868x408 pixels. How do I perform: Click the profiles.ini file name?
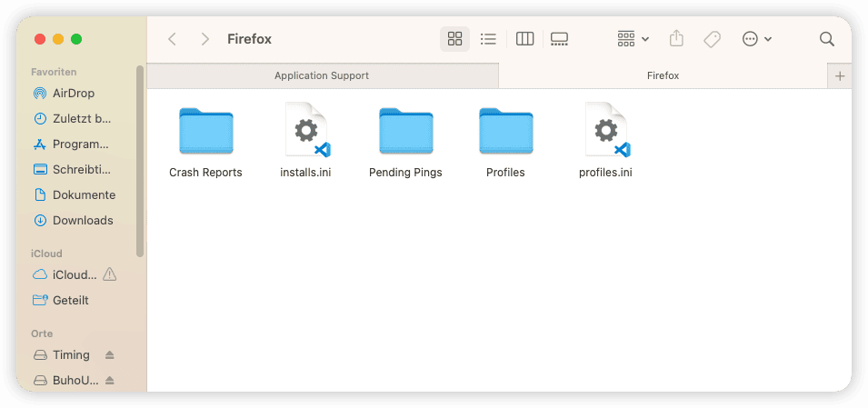tap(605, 173)
